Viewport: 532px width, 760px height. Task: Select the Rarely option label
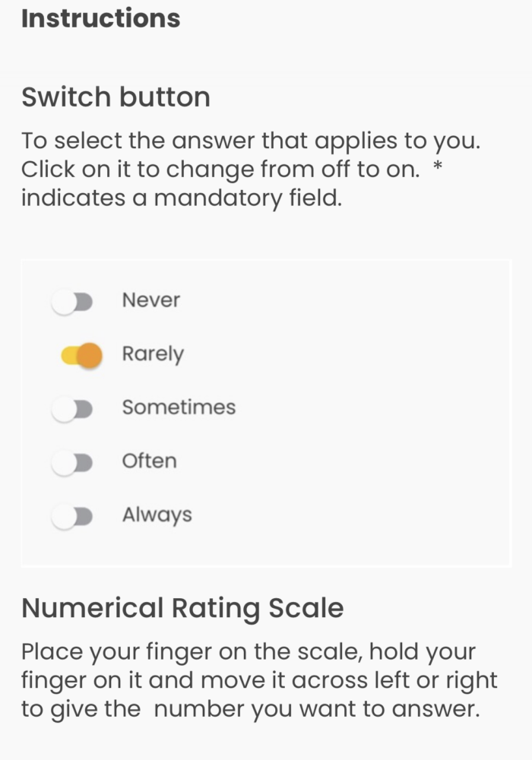tap(153, 355)
